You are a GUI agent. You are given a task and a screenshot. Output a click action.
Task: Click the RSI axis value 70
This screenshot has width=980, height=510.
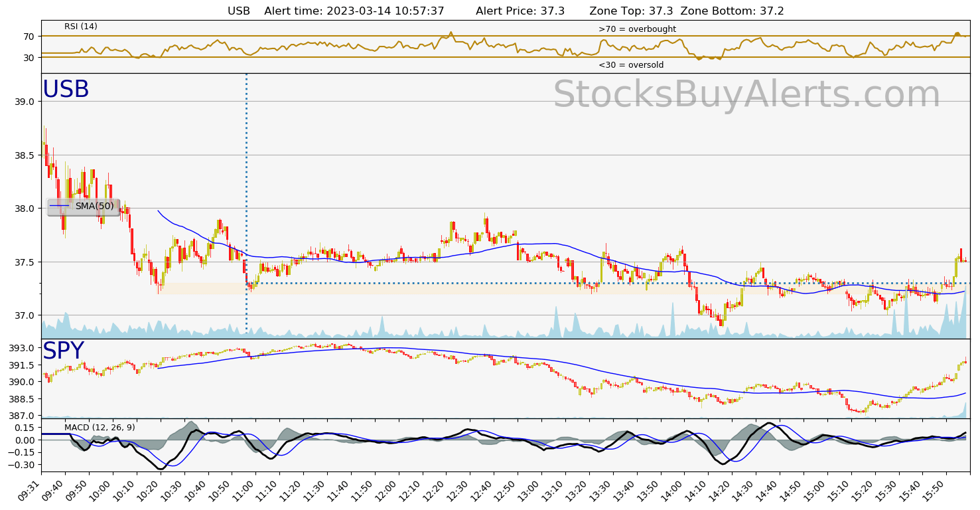(30, 37)
